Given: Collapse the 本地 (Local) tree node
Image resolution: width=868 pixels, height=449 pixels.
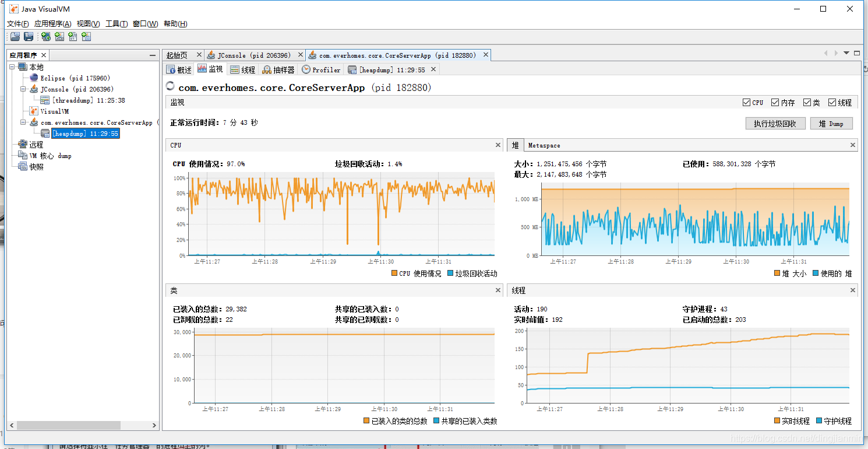Looking at the screenshot, I should [x=13, y=67].
